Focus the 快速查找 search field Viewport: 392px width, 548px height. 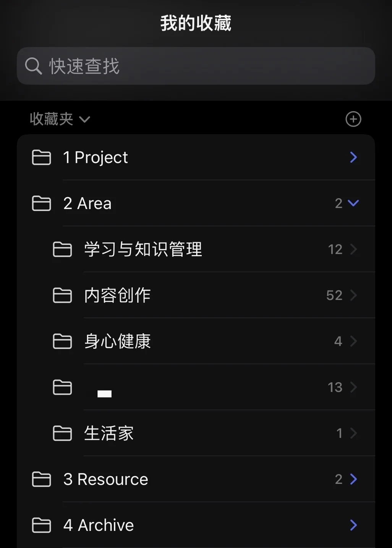[196, 66]
